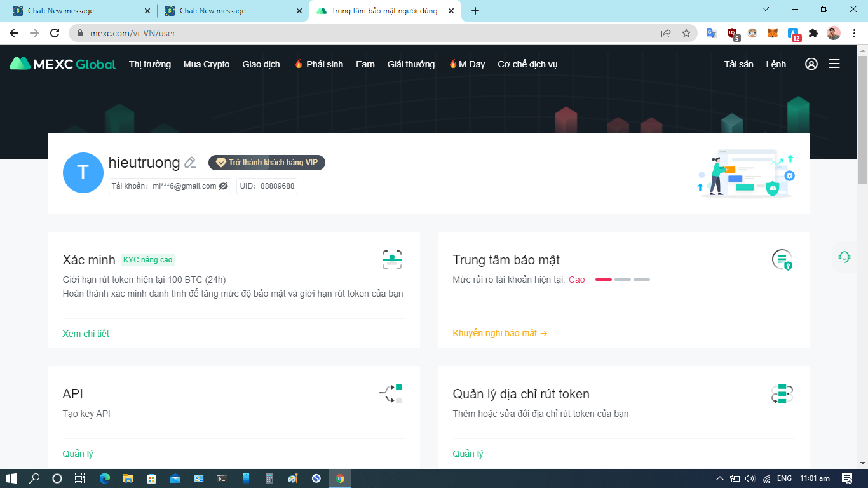Click the security center shield icon
The image size is (868, 488).
782,259
